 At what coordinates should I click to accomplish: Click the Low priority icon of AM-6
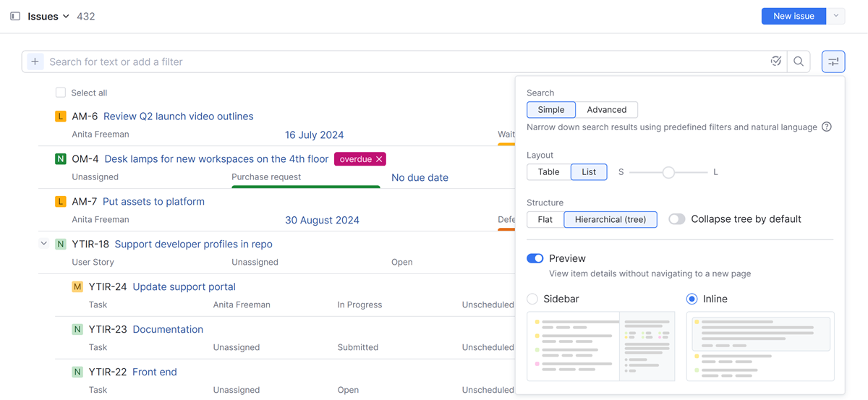(x=61, y=116)
